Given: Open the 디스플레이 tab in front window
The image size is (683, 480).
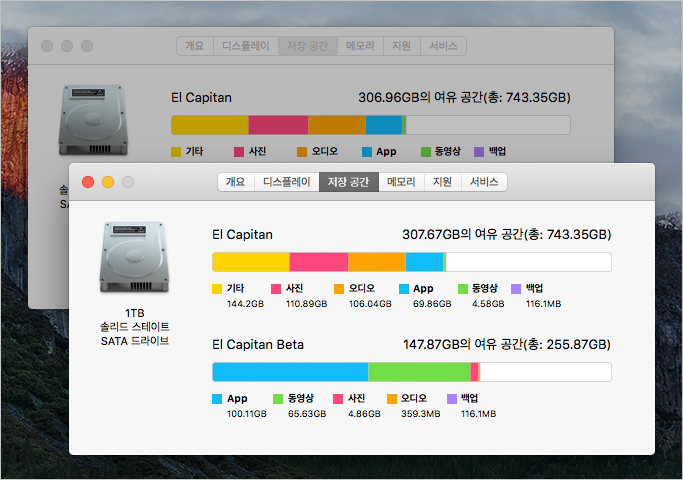Looking at the screenshot, I should (x=287, y=182).
